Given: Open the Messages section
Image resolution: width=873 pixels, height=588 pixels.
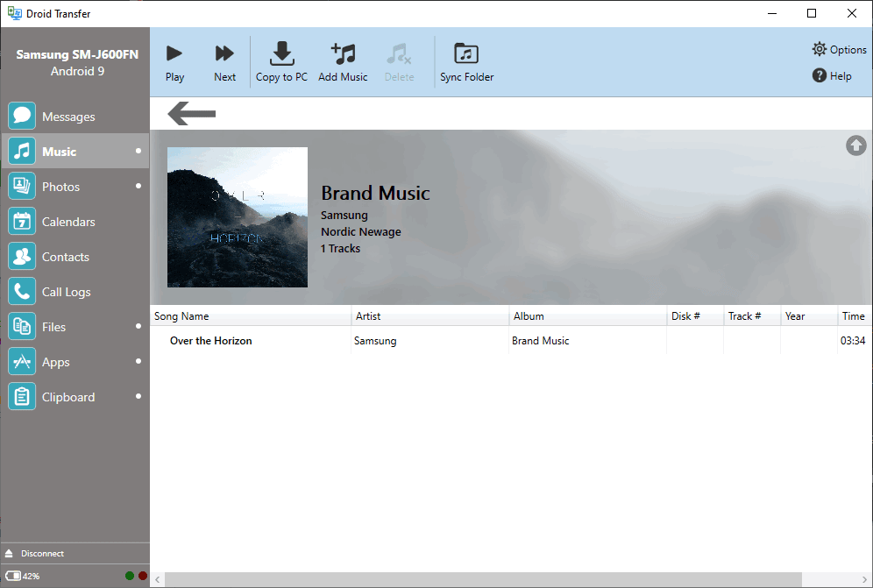Looking at the screenshot, I should coord(75,116).
